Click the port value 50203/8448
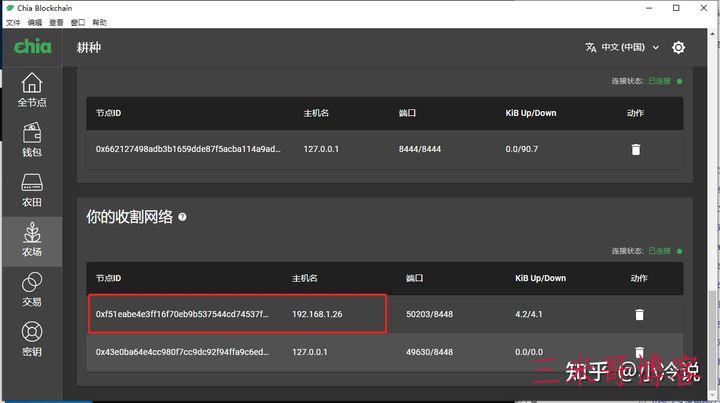The height and width of the screenshot is (403, 720). 429,314
